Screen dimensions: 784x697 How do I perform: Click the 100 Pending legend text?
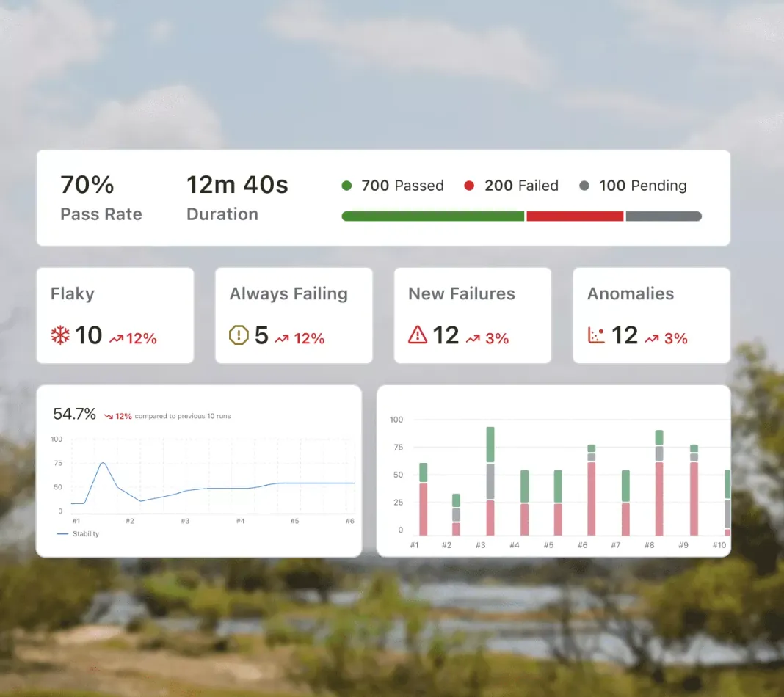643,186
